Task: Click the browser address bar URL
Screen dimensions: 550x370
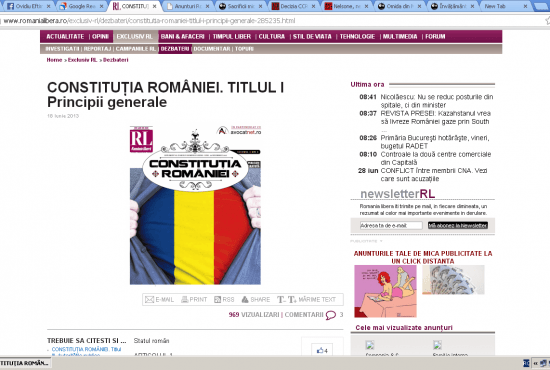Action: (x=149, y=21)
